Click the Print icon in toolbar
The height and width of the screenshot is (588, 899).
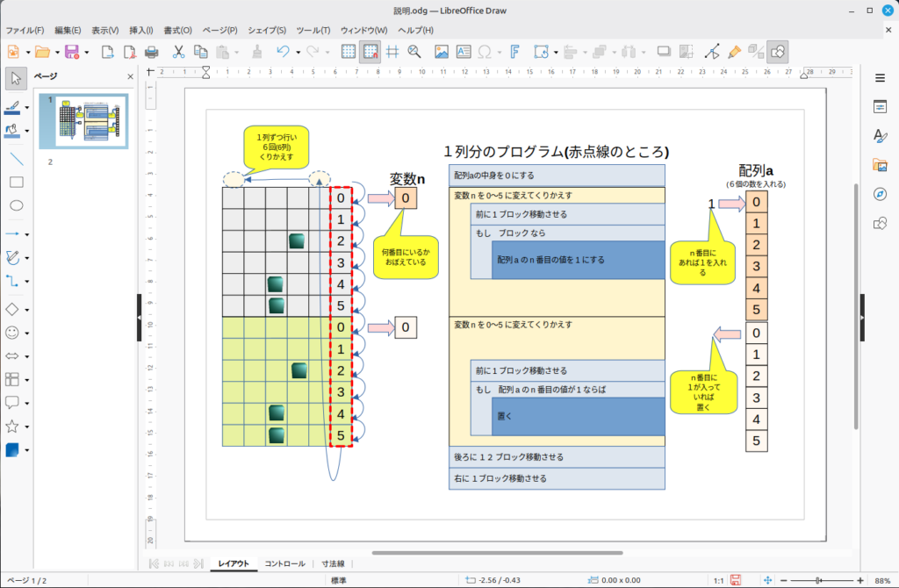click(151, 52)
